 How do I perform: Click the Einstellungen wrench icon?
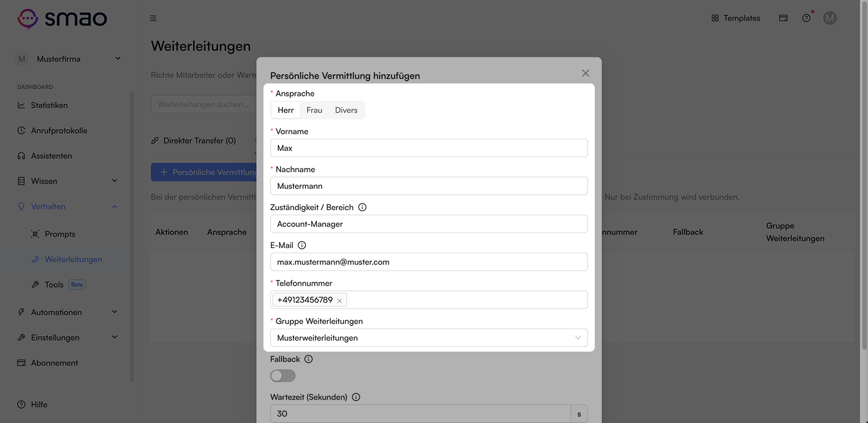(21, 338)
